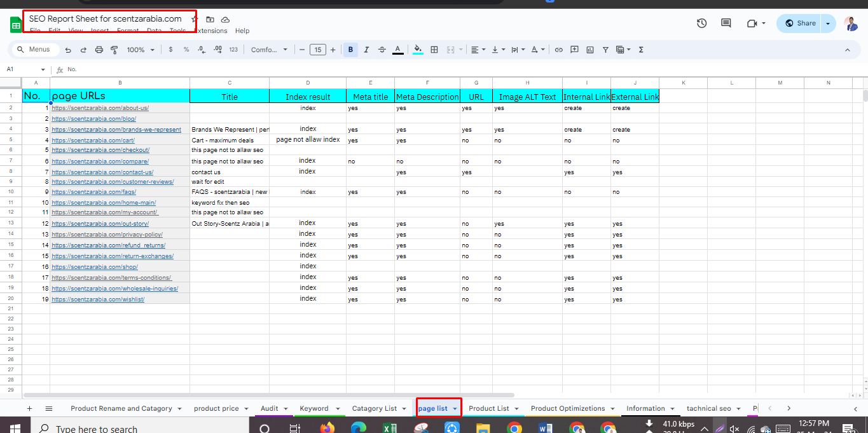
Task: Open Excel from the Windows taskbar
Action: coord(390,427)
